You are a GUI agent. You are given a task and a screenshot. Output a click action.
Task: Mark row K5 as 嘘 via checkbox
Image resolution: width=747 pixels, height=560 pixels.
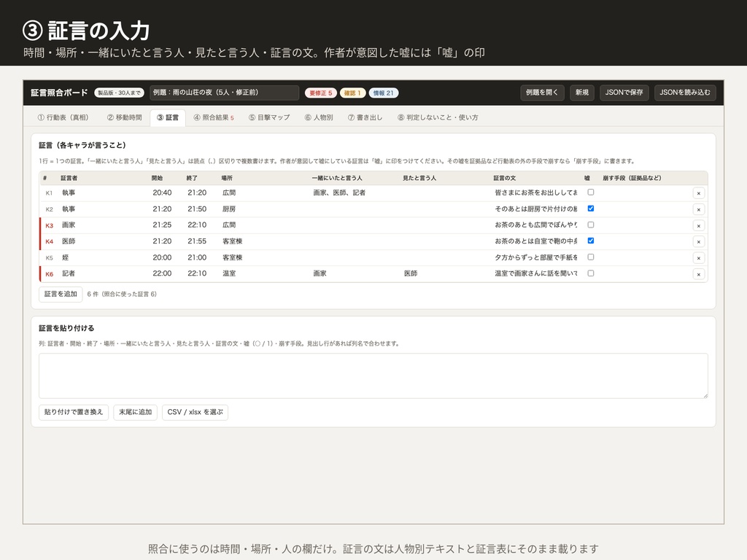[591, 257]
